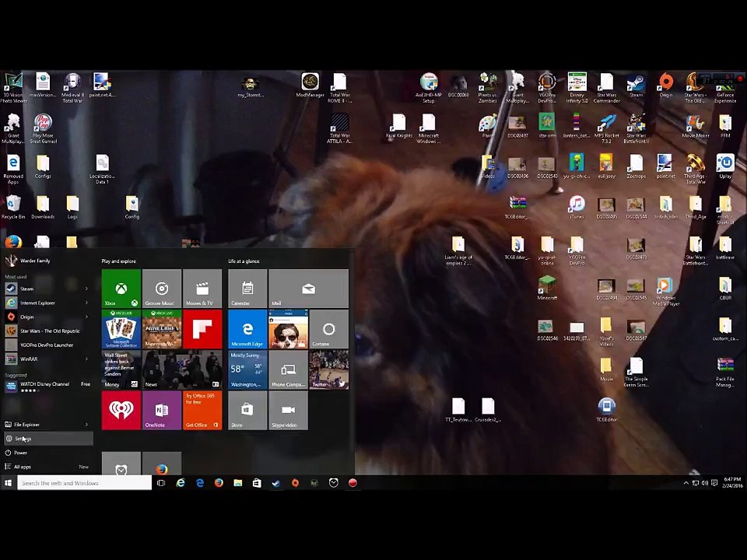Select the Downloads folder on desktop
The width and height of the screenshot is (747, 560).
click(43, 207)
